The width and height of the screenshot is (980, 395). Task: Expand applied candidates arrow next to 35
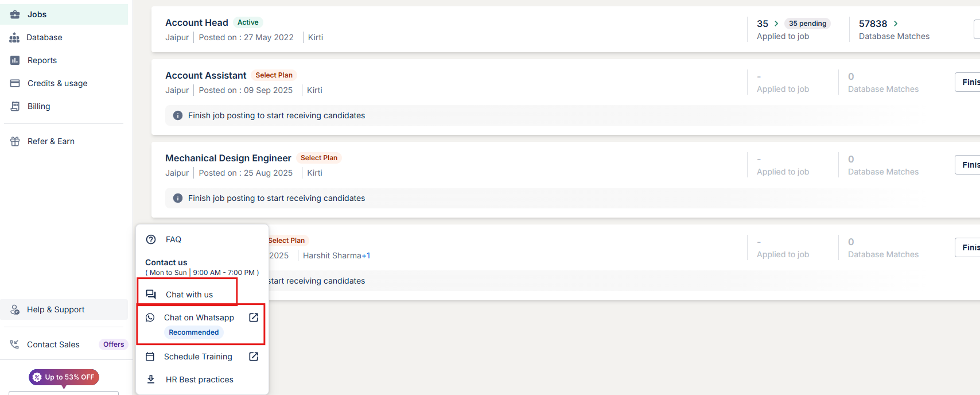pyautogui.click(x=776, y=24)
